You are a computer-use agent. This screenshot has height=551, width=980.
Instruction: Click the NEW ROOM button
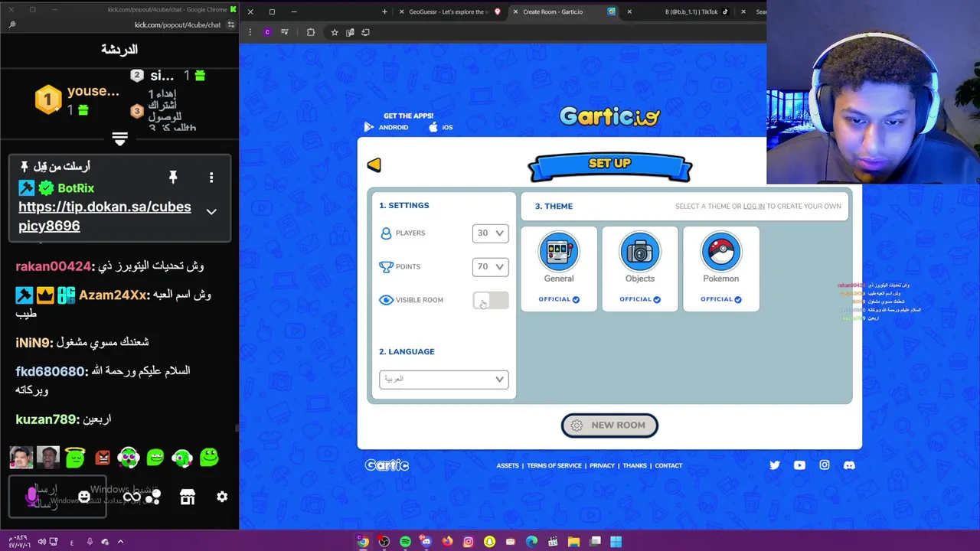click(x=609, y=425)
